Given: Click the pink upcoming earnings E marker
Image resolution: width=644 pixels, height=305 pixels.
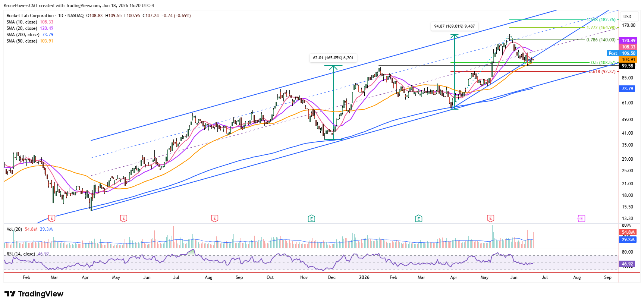Looking at the screenshot, I should pyautogui.click(x=581, y=218).
